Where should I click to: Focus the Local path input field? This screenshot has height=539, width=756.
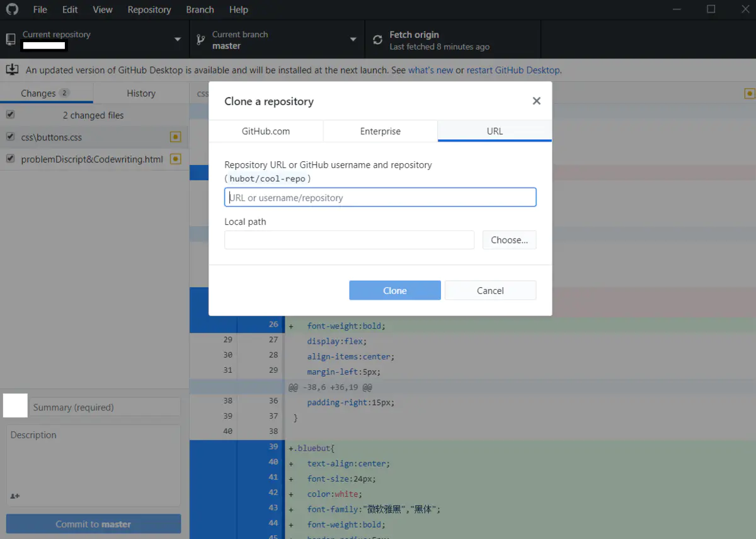(x=350, y=240)
